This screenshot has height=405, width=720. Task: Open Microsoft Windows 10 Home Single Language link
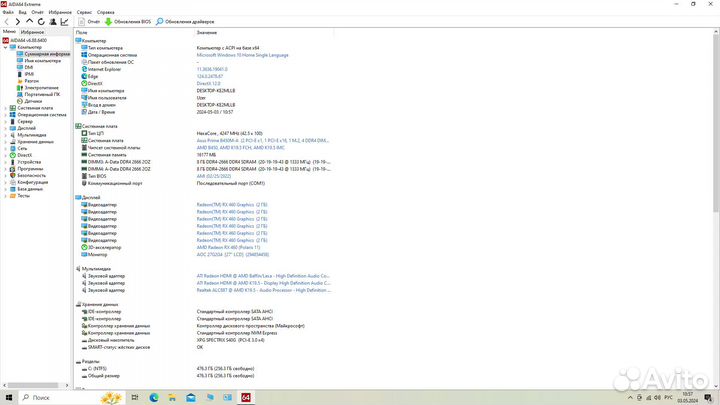[x=242, y=55]
